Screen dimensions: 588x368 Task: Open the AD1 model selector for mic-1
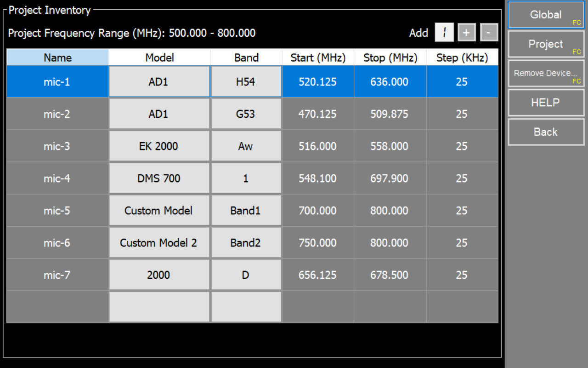coord(159,81)
